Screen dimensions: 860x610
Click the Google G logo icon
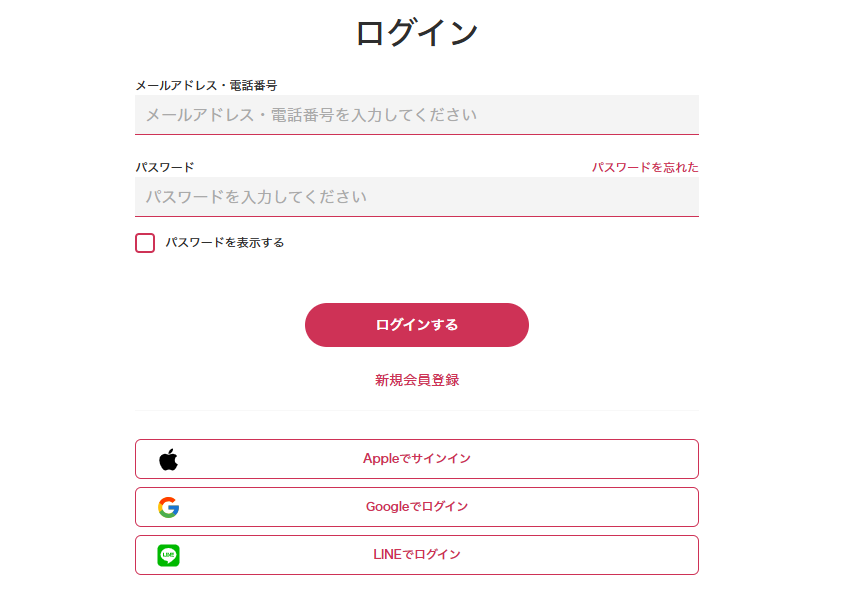168,507
